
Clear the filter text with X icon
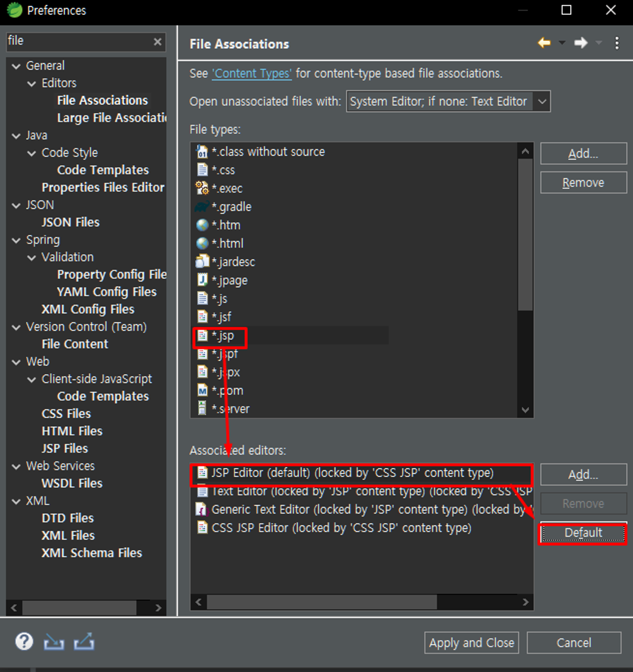[x=157, y=41]
